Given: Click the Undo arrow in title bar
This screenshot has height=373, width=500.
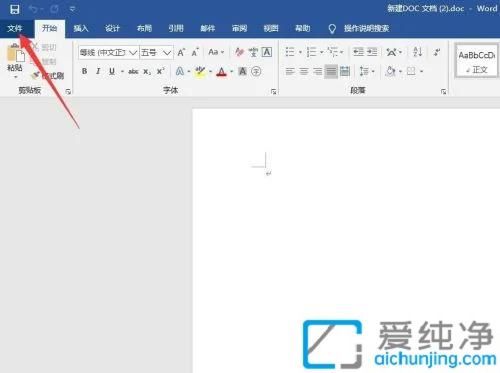Looking at the screenshot, I should tap(33, 9).
